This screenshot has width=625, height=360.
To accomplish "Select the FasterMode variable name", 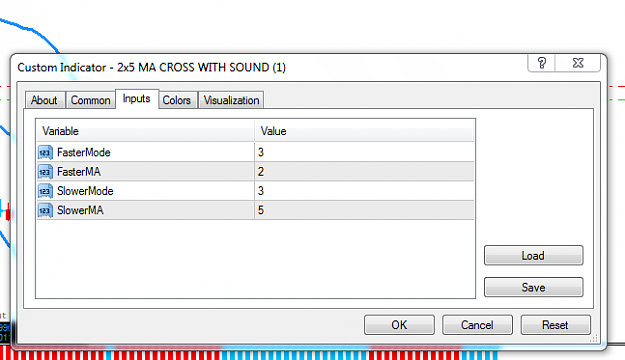I will (x=84, y=152).
